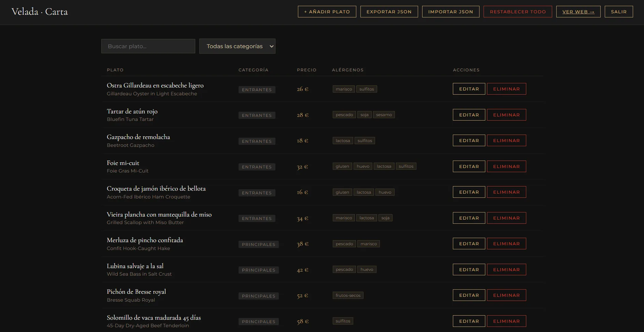Image resolution: width=644 pixels, height=332 pixels.
Task: Open the Ver Web link
Action: click(x=578, y=12)
